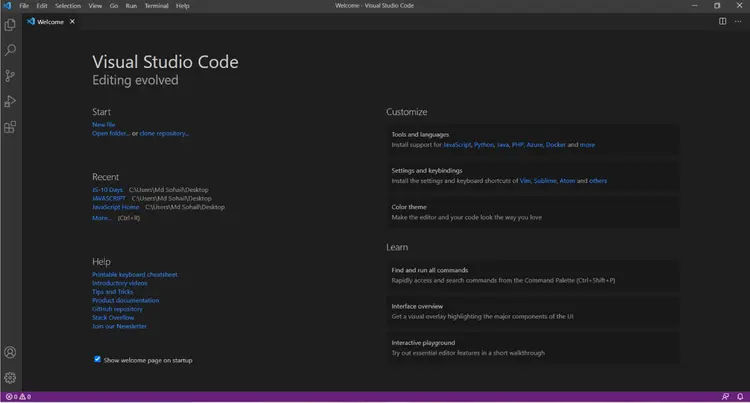Screen dimensions: 750x403
Task: Open recent folder JAVASCRIPT
Action: (x=109, y=198)
